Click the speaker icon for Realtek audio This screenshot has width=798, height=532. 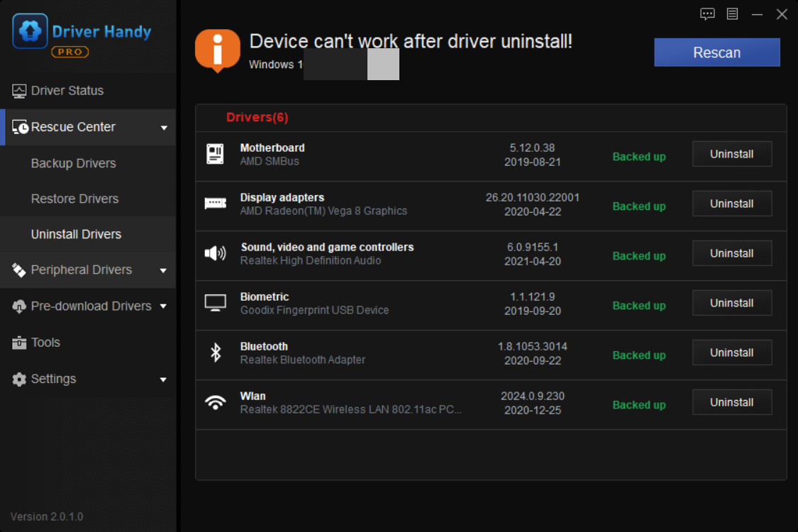click(216, 253)
